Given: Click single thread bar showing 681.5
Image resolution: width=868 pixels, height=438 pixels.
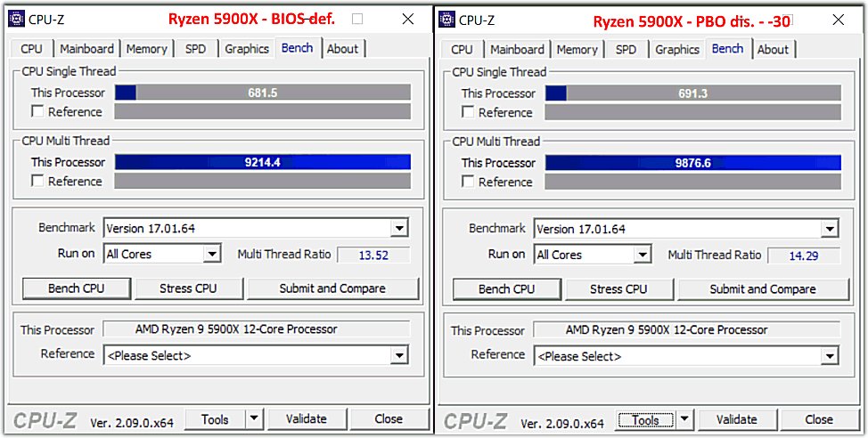Looking at the screenshot, I should (x=263, y=93).
